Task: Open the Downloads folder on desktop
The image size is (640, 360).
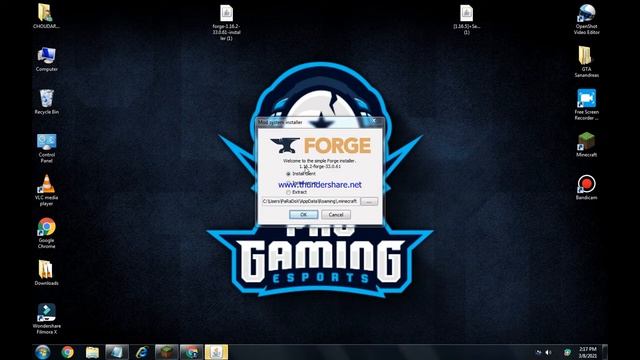Action: point(47,273)
